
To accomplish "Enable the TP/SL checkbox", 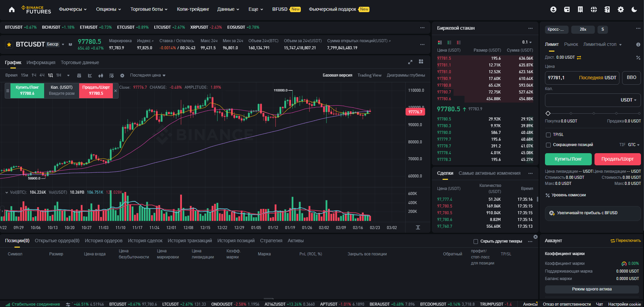I will coord(548,135).
